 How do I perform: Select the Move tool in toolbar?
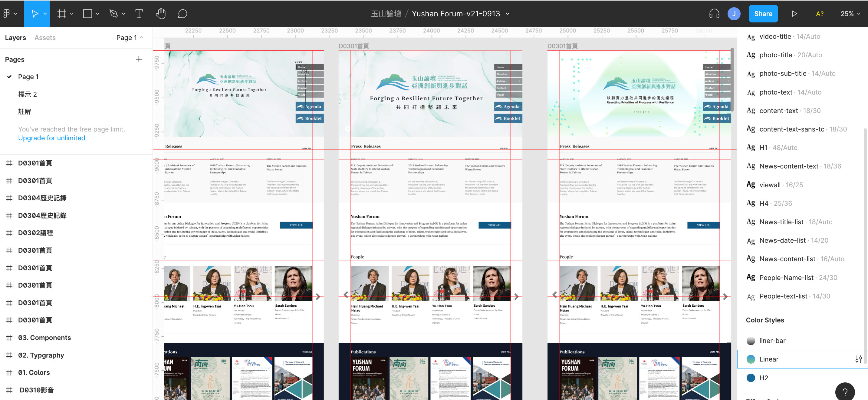click(35, 14)
